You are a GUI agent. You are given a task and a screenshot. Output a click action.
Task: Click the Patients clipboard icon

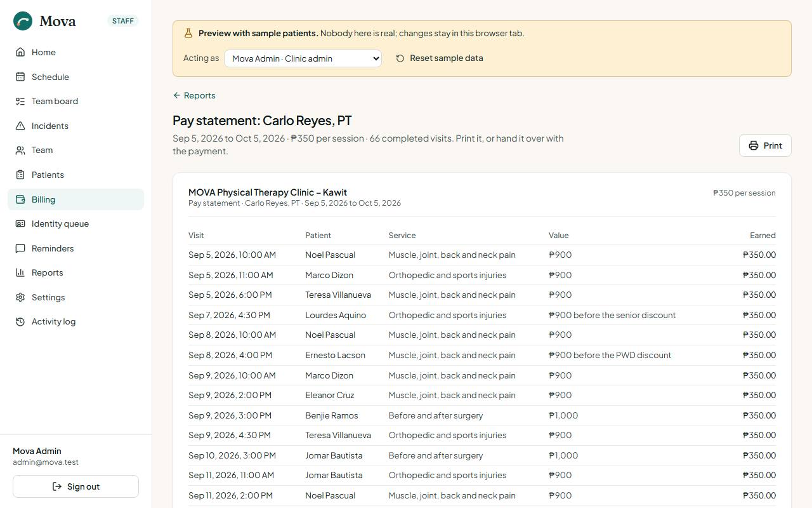point(20,175)
